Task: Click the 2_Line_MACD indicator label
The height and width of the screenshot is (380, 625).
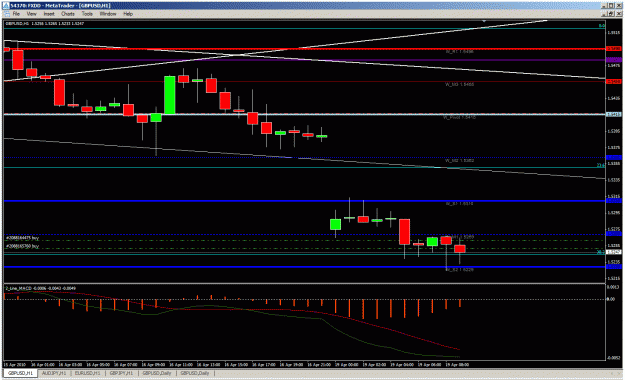Action: 40,288
